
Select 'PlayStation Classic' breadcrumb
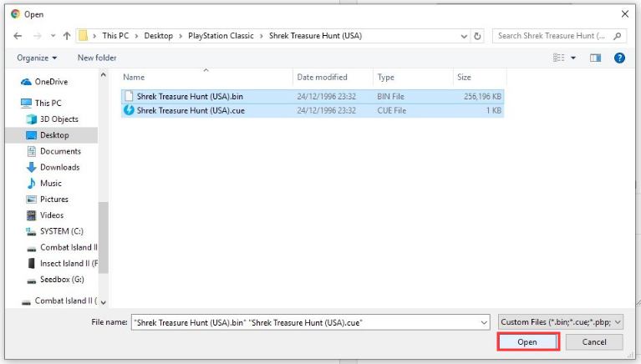[221, 36]
